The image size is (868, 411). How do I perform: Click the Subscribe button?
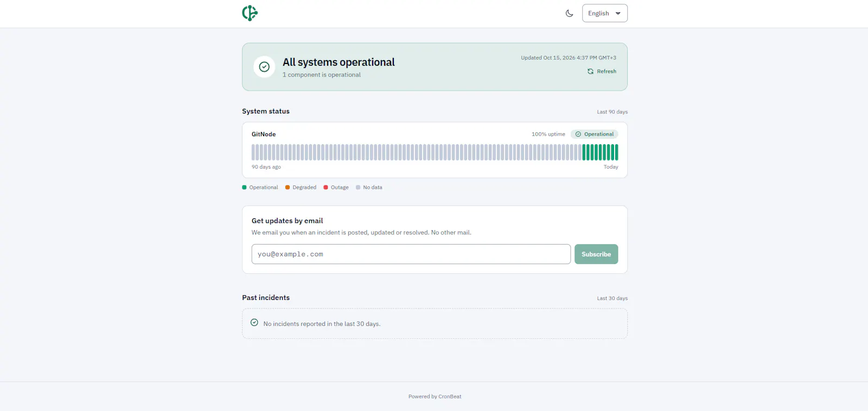coord(596,254)
